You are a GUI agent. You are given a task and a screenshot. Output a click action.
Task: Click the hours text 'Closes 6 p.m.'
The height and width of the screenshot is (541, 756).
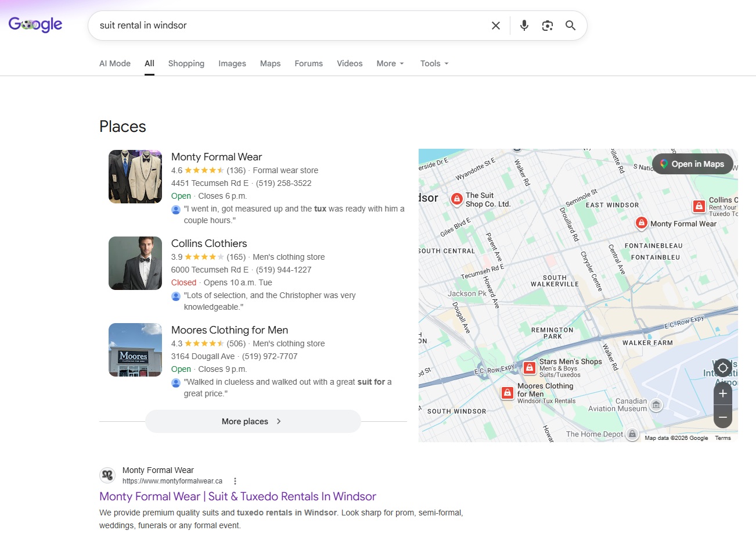(222, 196)
